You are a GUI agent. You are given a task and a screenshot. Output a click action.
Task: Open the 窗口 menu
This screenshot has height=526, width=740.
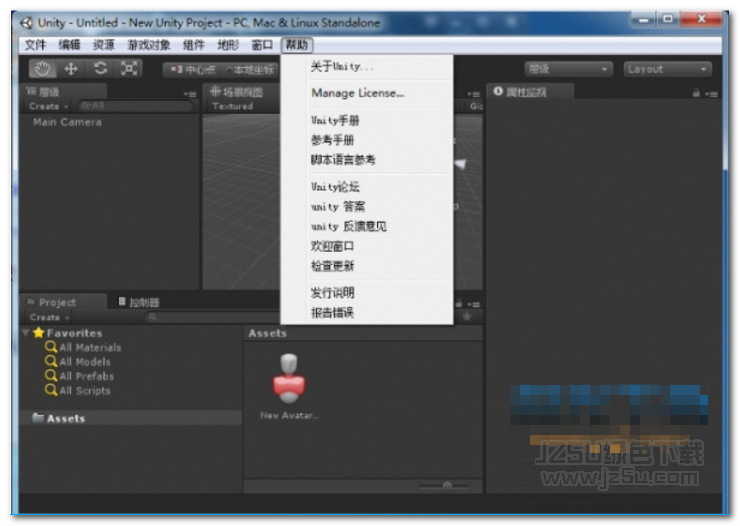(262, 45)
